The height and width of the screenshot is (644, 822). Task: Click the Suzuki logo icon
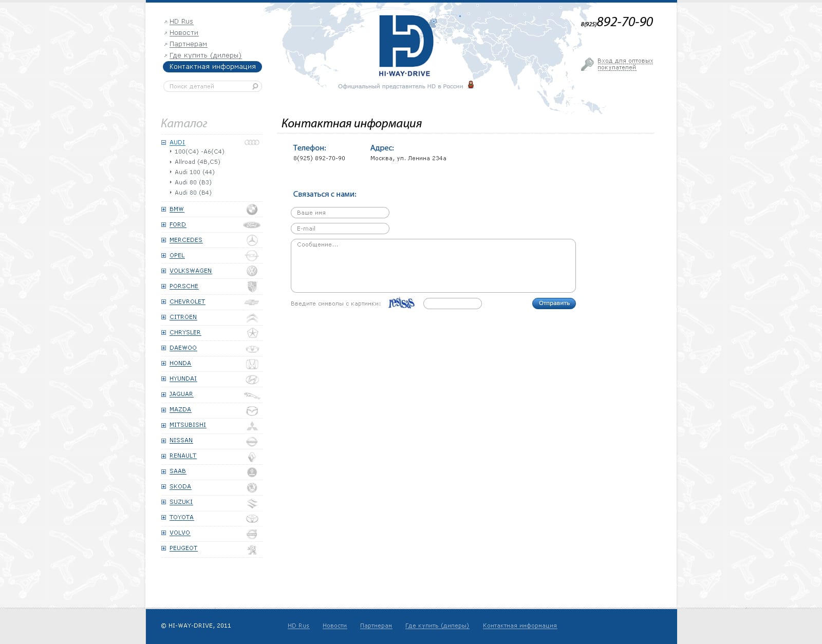[252, 503]
